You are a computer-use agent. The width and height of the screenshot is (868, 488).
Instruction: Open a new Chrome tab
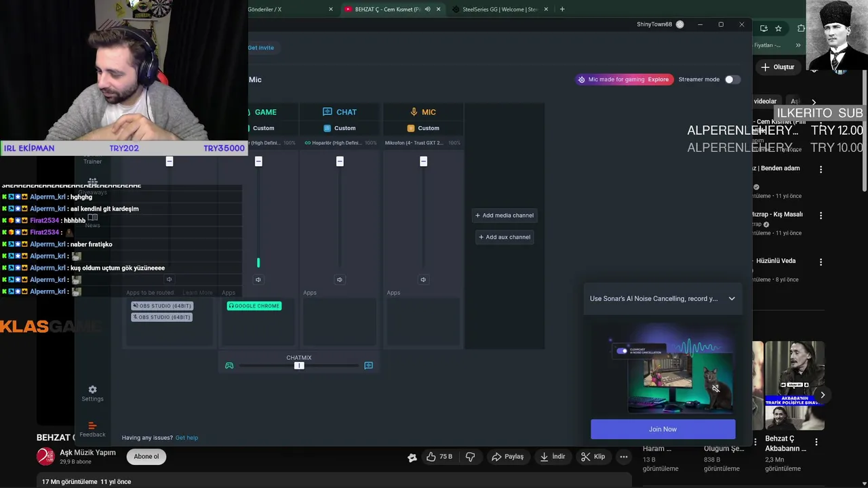562,9
